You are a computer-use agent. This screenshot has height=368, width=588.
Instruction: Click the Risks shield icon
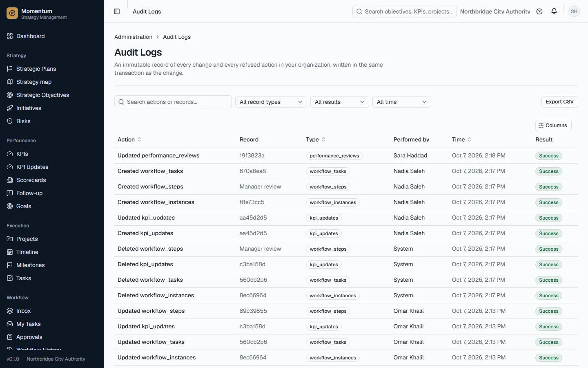click(x=10, y=121)
